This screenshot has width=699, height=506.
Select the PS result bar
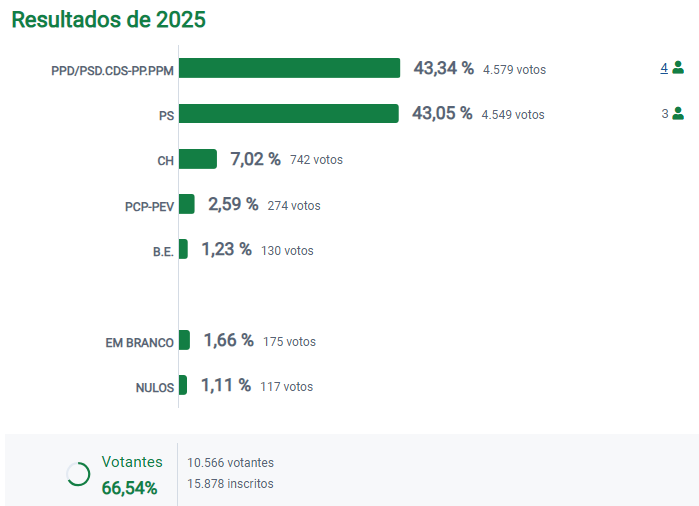tap(288, 113)
